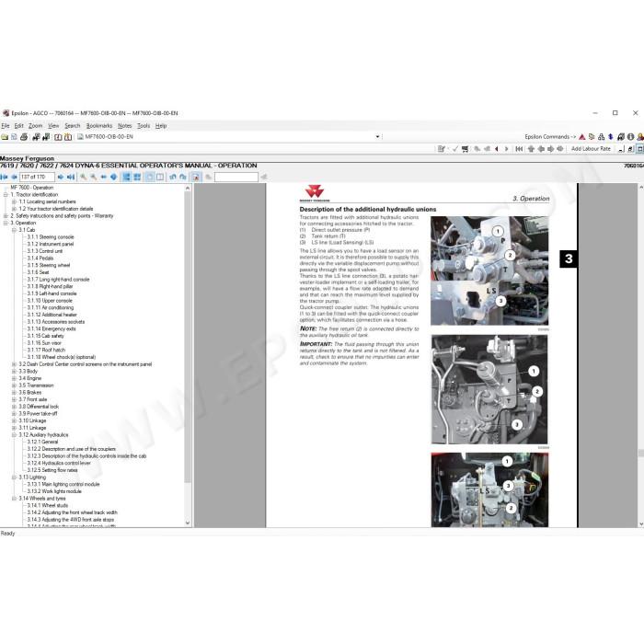Select 3.1.2 Instrument panel entry

[x=51, y=244]
